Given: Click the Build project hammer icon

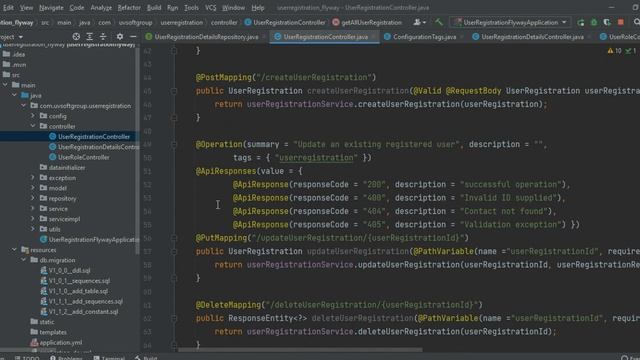Looking at the screenshot, I should (x=439, y=22).
